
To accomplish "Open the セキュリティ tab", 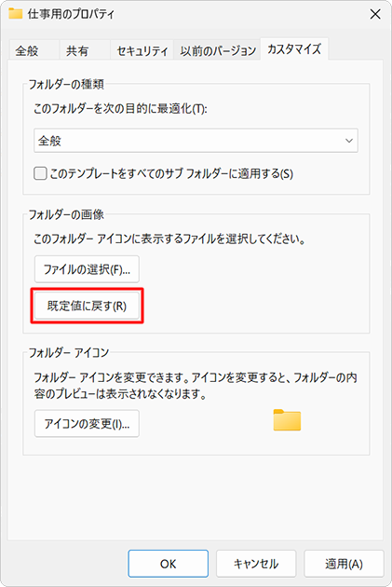I will point(142,50).
